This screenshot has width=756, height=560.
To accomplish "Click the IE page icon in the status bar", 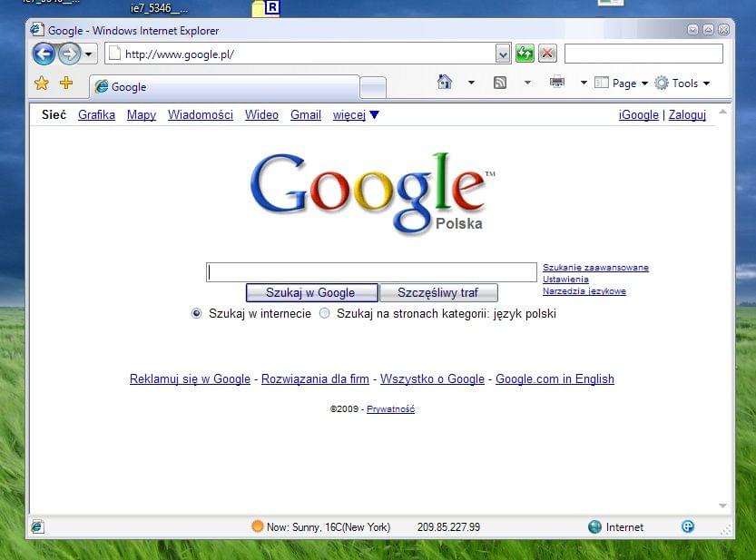I will click(37, 526).
